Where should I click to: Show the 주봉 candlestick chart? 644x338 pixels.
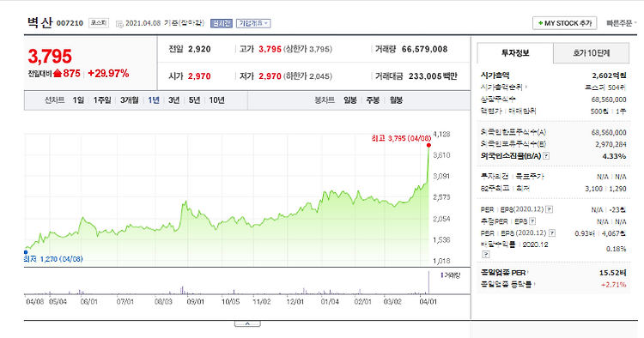point(373,100)
